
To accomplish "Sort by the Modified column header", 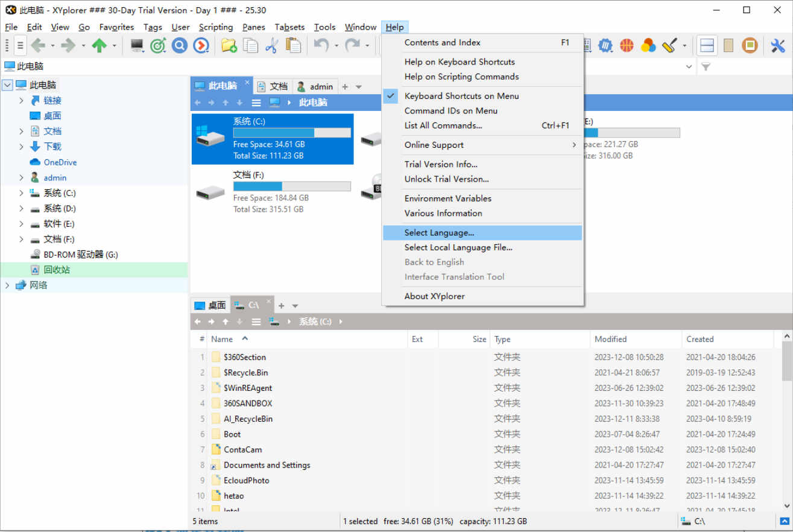I will (x=636, y=340).
